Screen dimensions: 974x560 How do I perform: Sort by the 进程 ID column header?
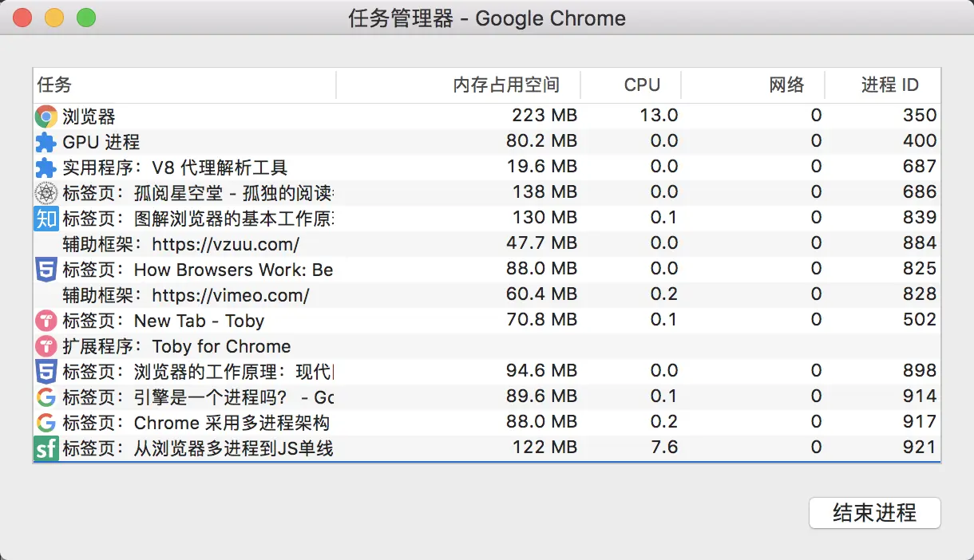point(889,85)
